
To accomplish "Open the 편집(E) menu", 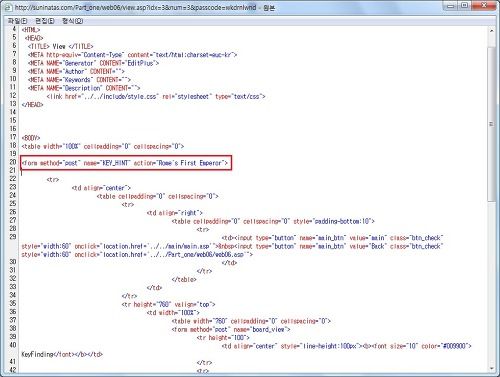I will pos(45,21).
